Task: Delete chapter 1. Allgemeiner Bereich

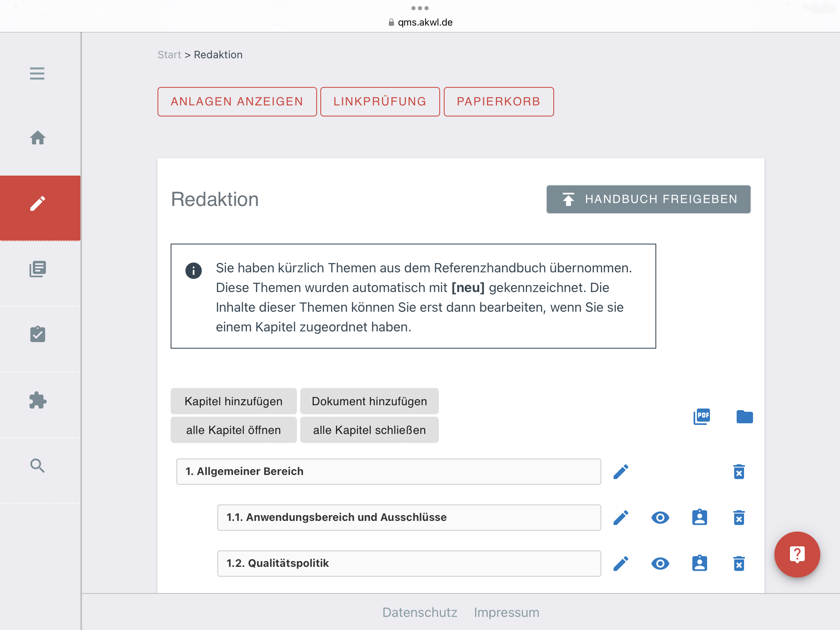Action: 739,472
